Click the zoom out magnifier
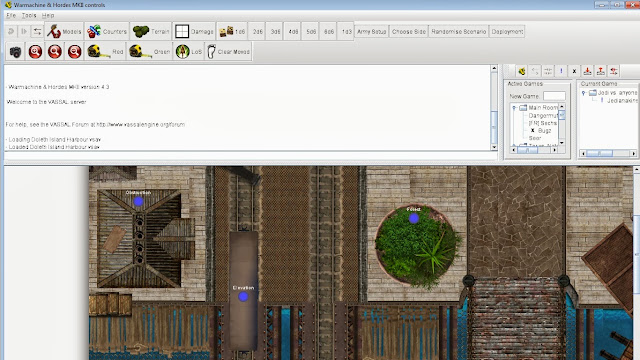Viewport: 640px width, 360px height. 74,52
